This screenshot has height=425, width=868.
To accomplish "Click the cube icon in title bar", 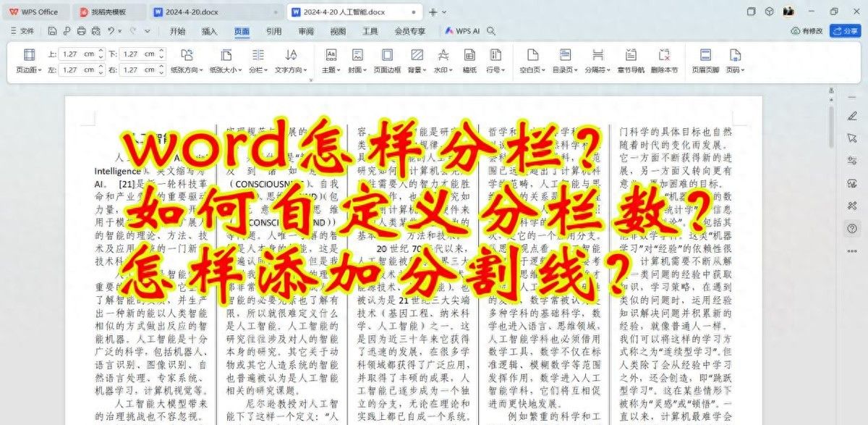I will pos(769,12).
